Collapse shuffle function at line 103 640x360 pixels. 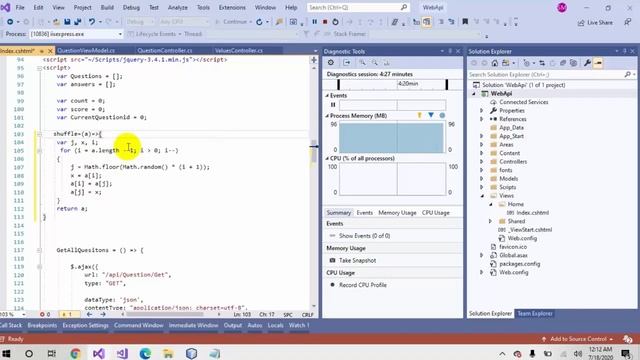pyautogui.click(x=39, y=134)
